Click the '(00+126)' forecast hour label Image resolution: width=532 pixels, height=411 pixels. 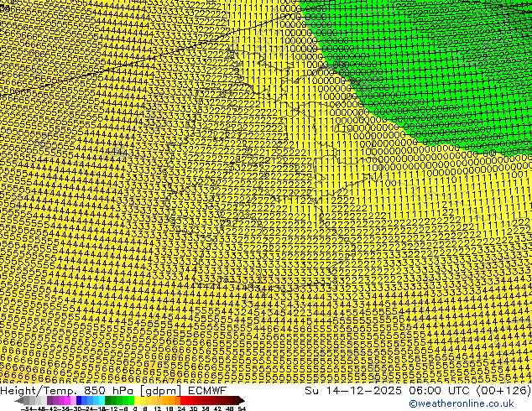click(503, 390)
